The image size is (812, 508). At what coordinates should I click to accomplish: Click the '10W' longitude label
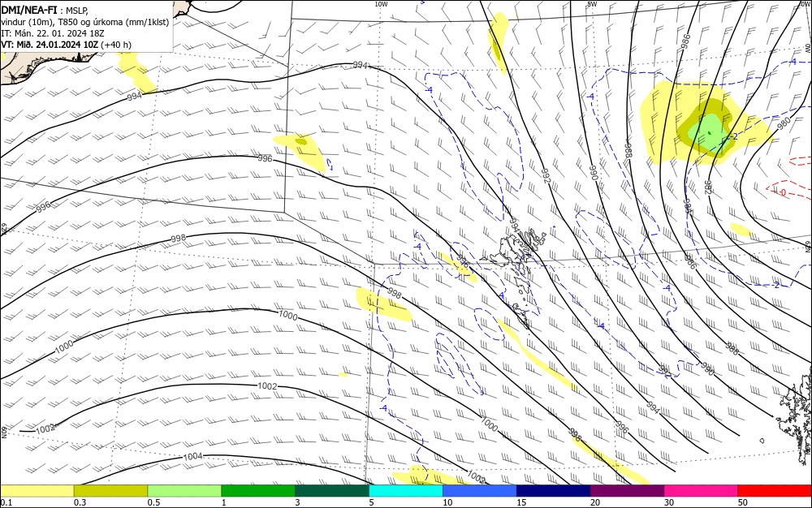tap(381, 4)
